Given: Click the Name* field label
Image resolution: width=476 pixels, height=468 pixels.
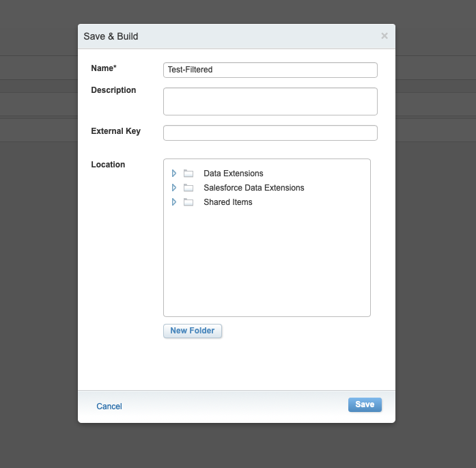Looking at the screenshot, I should click(104, 68).
